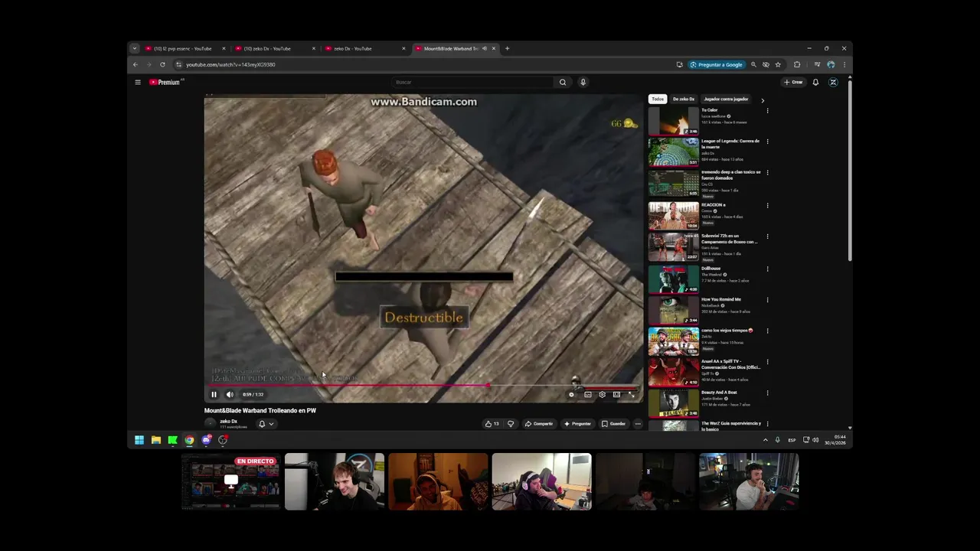
Task: Go back with the browser back arrow
Action: (136, 64)
